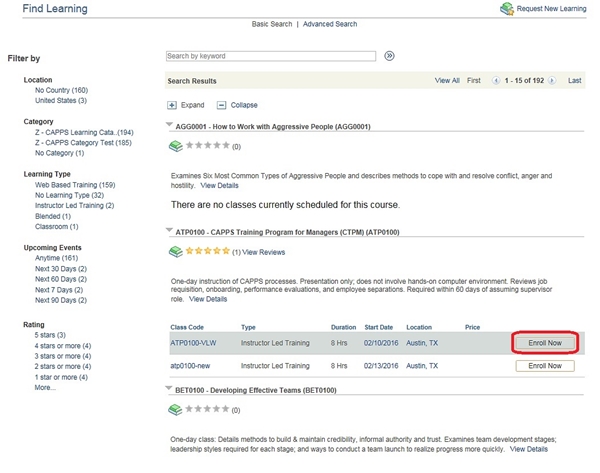Click the BET0100 course books icon
Image resolution: width=600 pixels, height=473 pixels.
coord(175,409)
